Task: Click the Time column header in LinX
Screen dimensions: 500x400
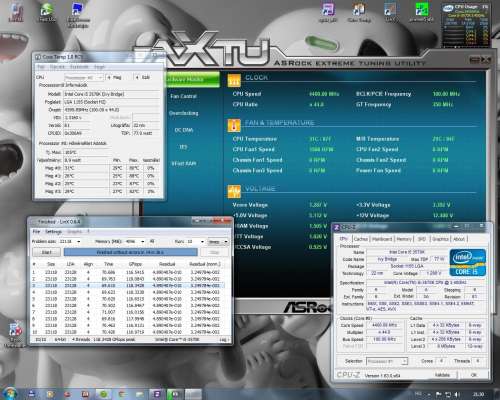Action: coord(109,264)
